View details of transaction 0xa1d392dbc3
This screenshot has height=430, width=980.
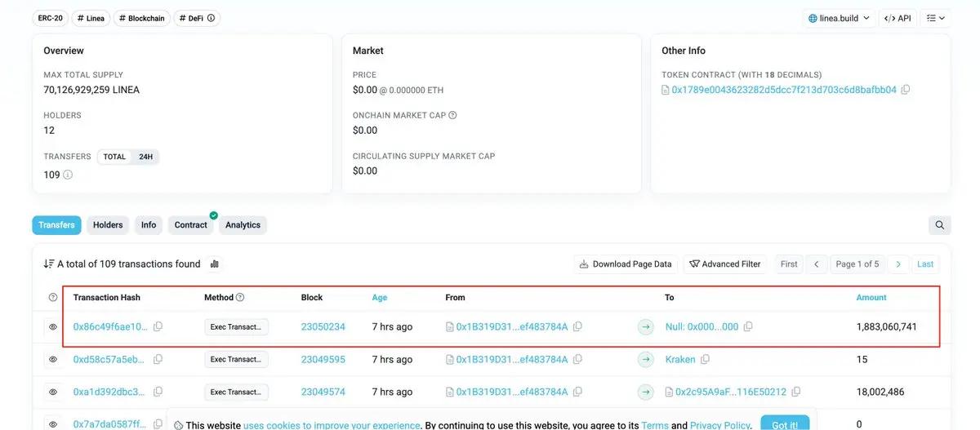pos(53,392)
